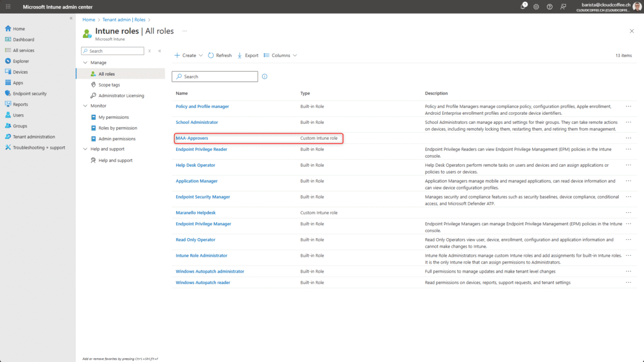Image resolution: width=644 pixels, height=362 pixels.
Task: Open the Create dropdown menu
Action: point(188,55)
